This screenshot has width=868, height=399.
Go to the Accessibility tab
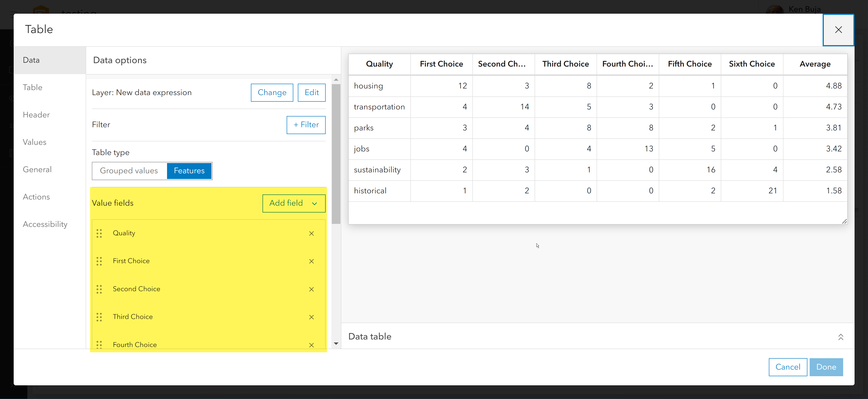(45, 224)
